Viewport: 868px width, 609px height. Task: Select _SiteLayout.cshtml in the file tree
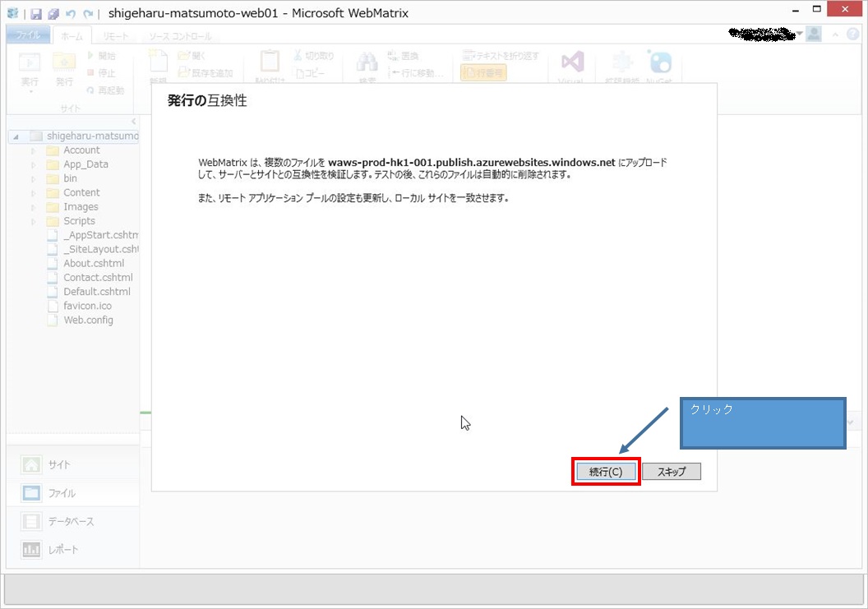tap(92, 249)
